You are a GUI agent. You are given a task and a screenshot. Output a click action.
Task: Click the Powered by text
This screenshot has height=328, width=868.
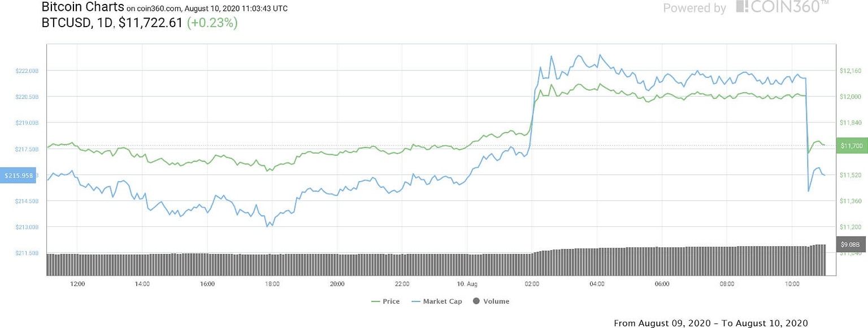pyautogui.click(x=695, y=8)
